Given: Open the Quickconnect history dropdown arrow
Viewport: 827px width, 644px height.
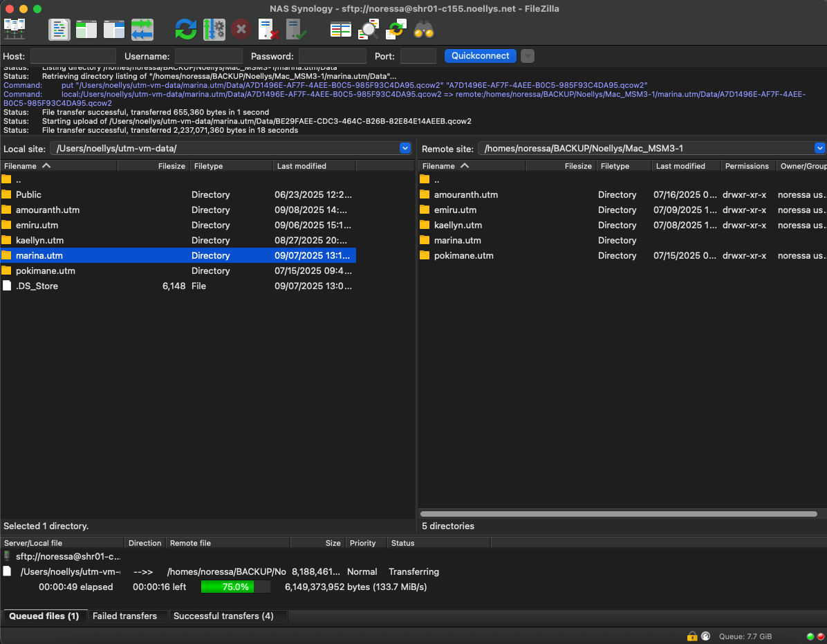Looking at the screenshot, I should [x=528, y=56].
